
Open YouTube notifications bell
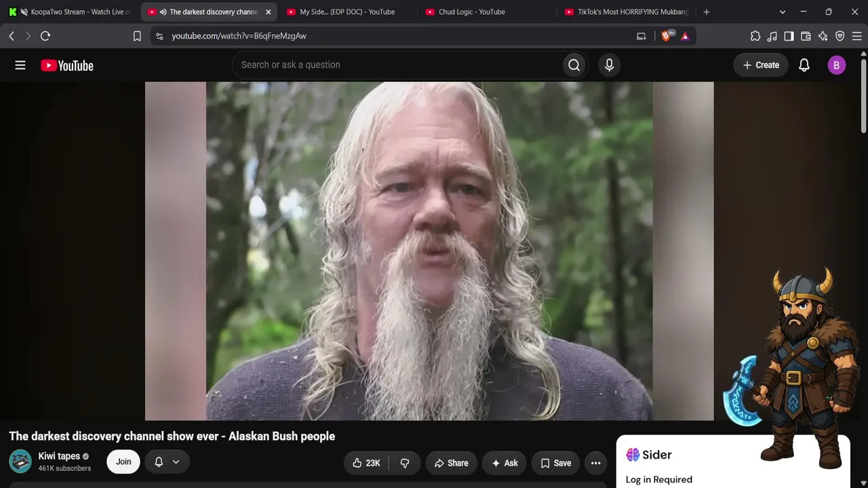pyautogui.click(x=804, y=65)
